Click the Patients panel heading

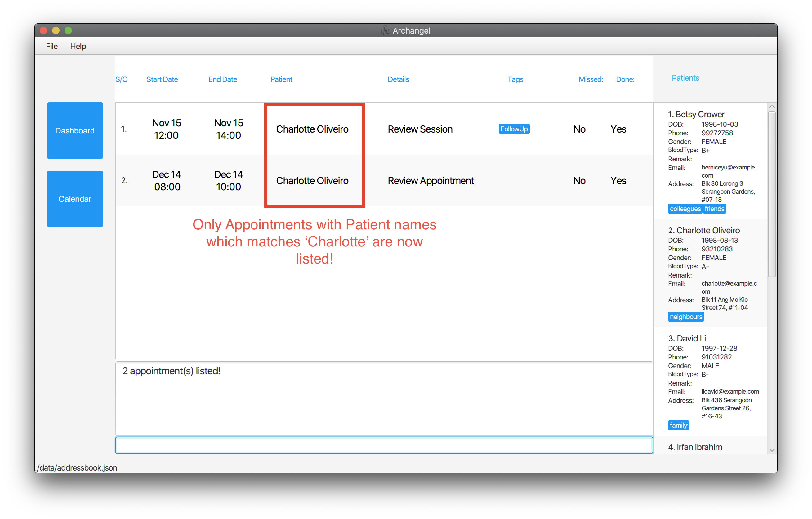click(x=685, y=78)
